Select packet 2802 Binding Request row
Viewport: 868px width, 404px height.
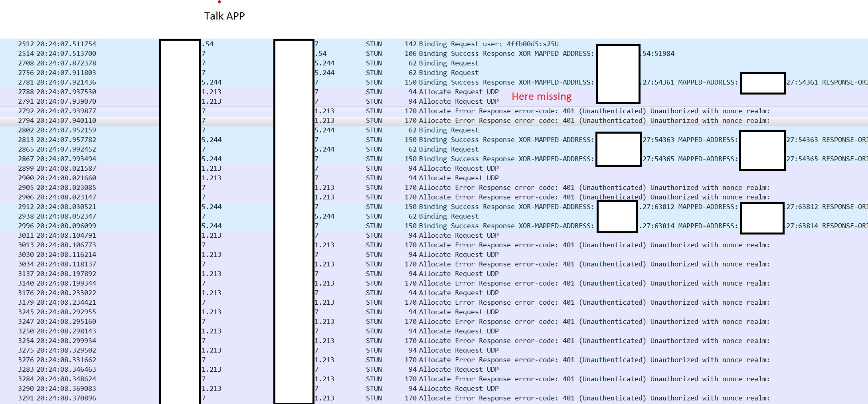click(434, 130)
